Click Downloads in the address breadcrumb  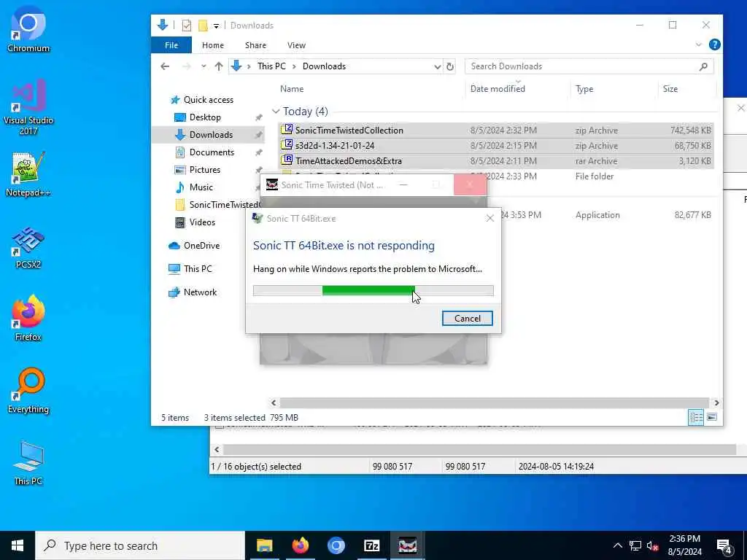(x=324, y=66)
